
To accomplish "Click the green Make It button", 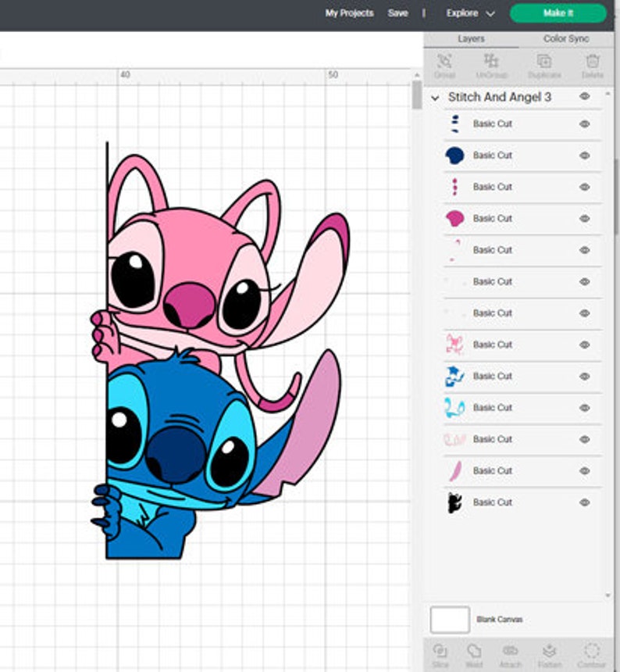I will [558, 13].
